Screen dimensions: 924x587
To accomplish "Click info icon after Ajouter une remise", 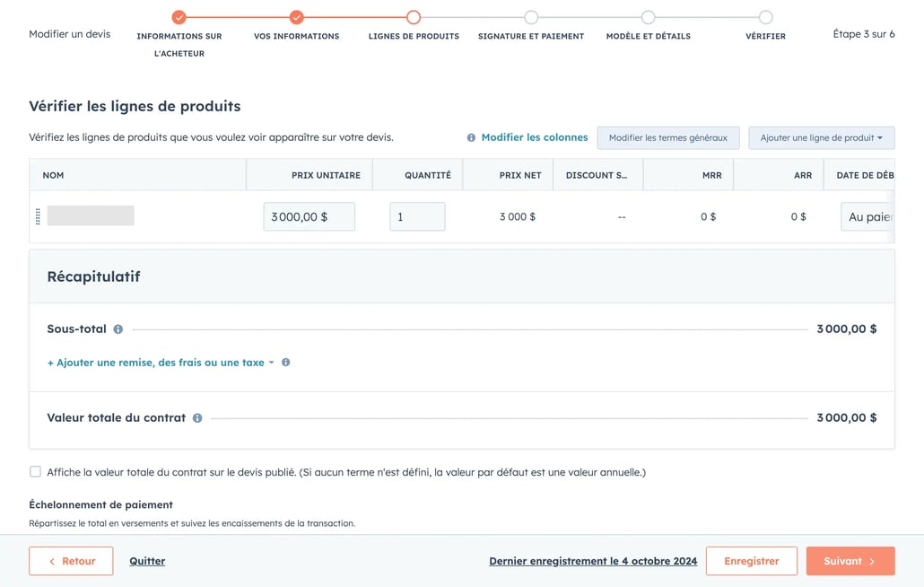I will (285, 363).
